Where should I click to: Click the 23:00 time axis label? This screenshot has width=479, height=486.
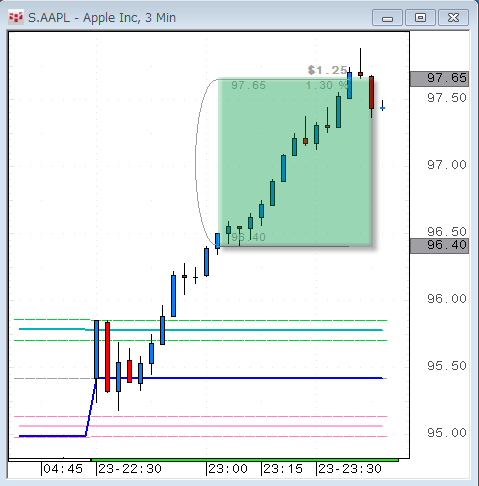(228, 469)
